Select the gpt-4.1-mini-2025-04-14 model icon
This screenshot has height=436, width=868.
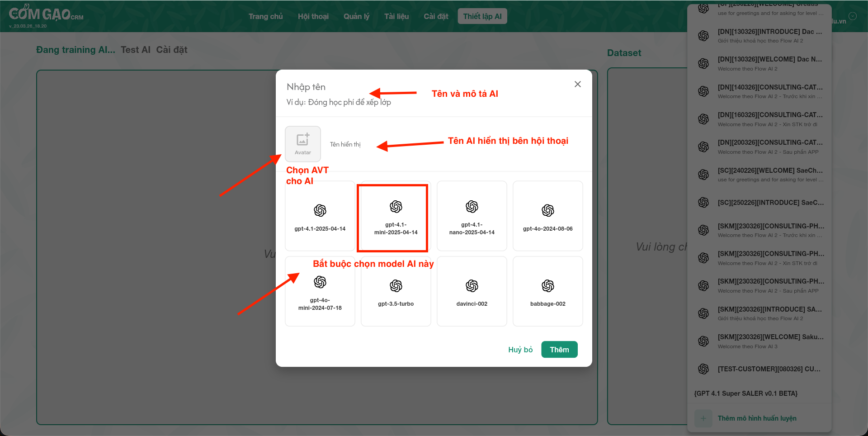(x=396, y=207)
